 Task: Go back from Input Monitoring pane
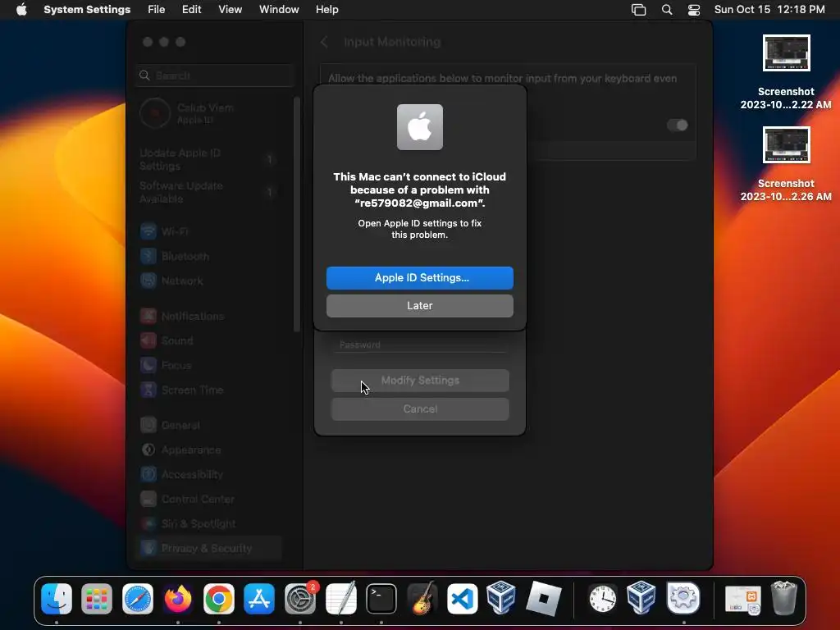pyautogui.click(x=324, y=42)
